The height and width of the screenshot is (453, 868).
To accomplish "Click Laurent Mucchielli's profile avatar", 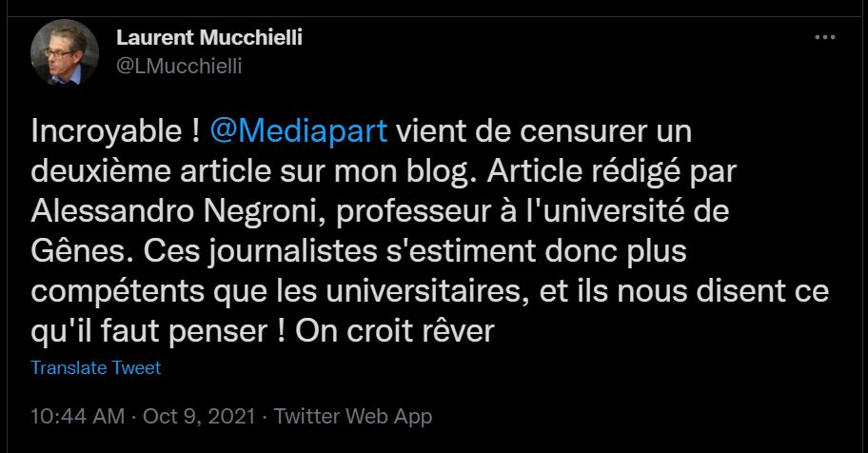I will (x=64, y=52).
